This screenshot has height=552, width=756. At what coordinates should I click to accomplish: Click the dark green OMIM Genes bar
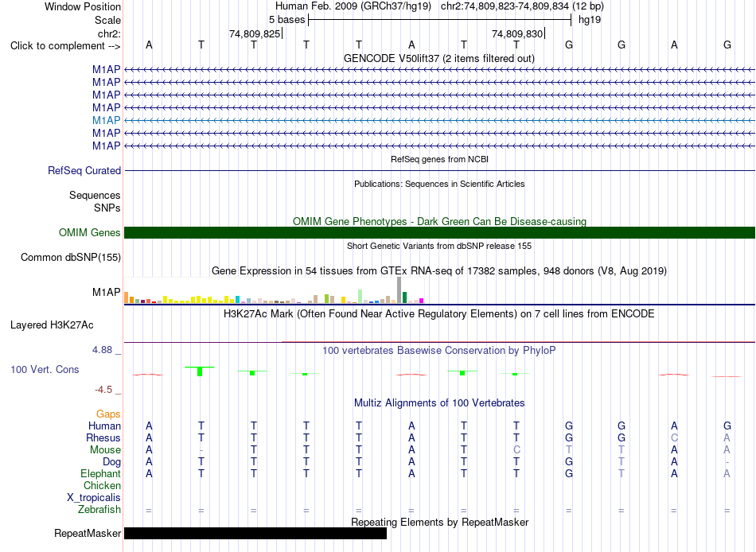(x=439, y=233)
